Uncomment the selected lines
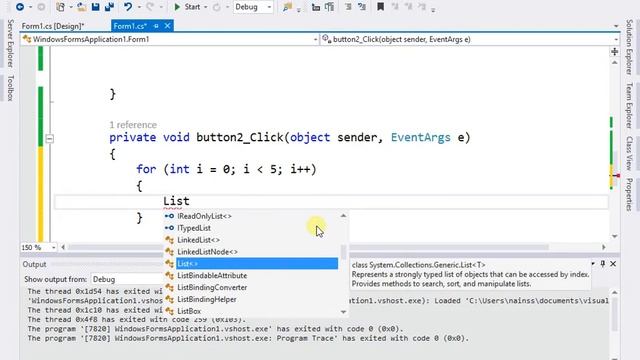Image resolution: width=640 pixels, height=360 pixels. (x=362, y=7)
